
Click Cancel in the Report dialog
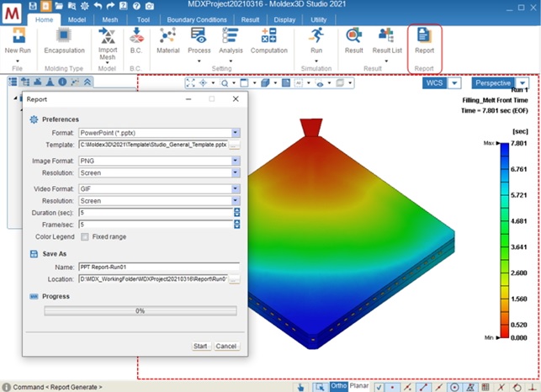225,346
